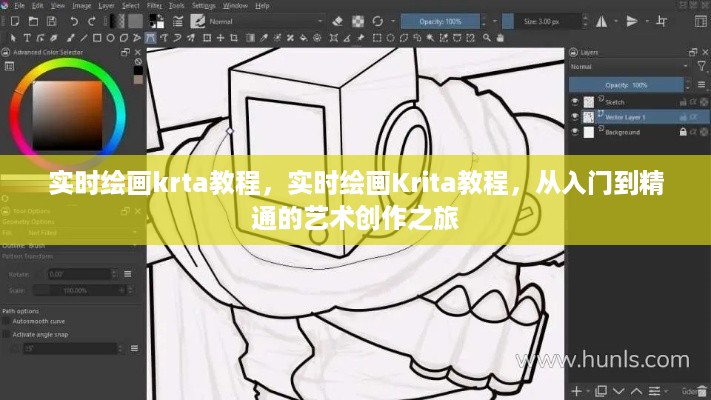
Task: Select the Text tool
Action: pyautogui.click(x=27, y=38)
